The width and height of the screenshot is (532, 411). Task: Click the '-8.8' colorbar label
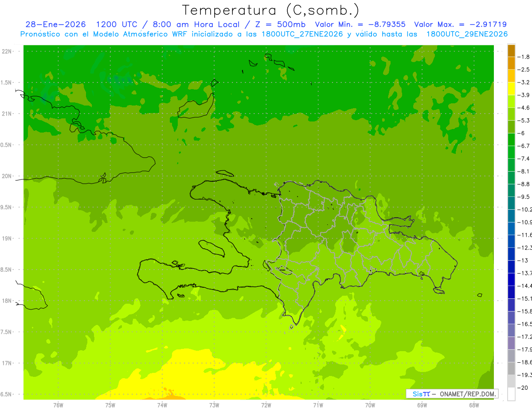[524, 184]
